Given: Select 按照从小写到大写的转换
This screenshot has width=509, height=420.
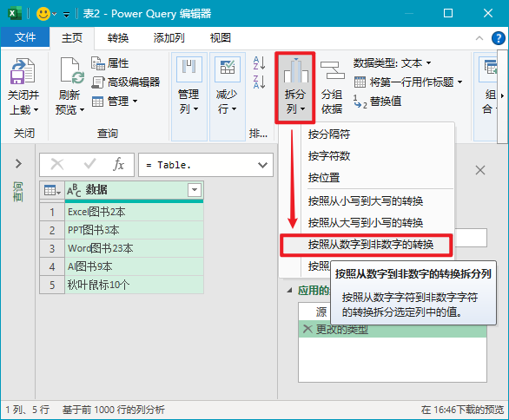Looking at the screenshot, I should tap(366, 201).
